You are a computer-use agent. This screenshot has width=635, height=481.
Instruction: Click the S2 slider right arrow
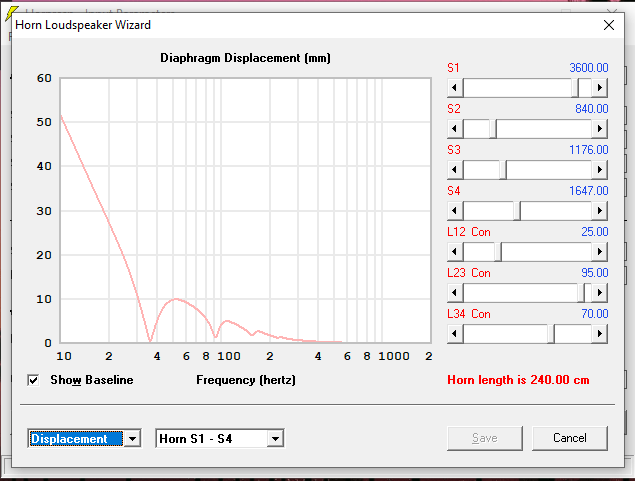click(600, 129)
